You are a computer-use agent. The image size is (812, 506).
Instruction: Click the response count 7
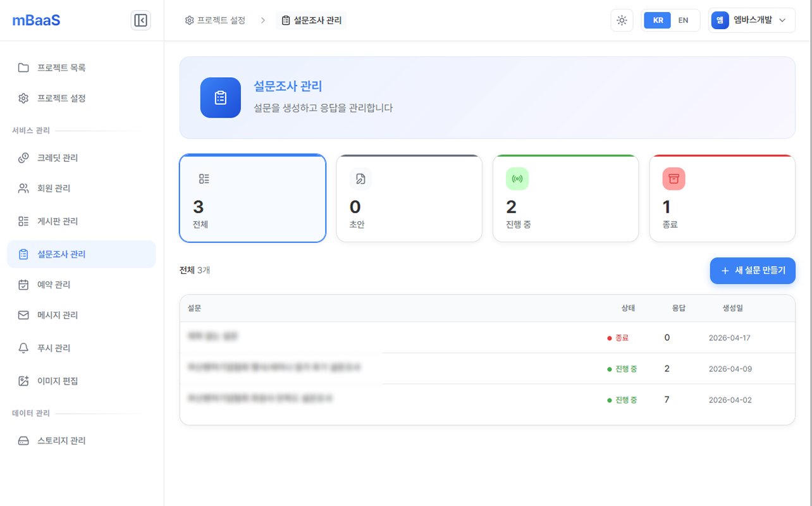click(x=667, y=400)
